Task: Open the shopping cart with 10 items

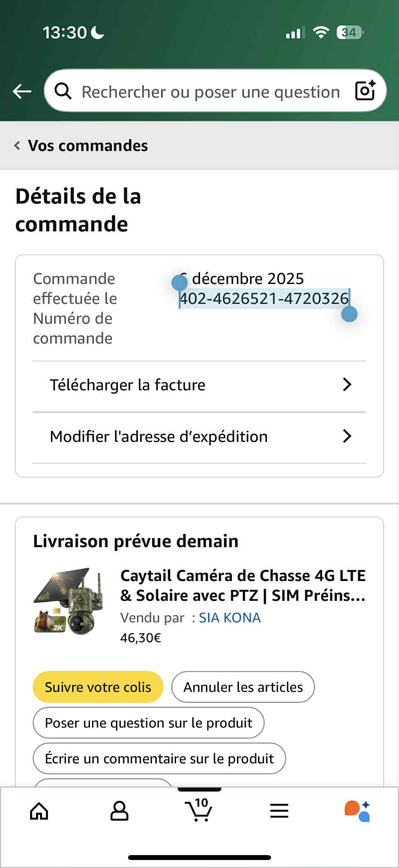Action: point(199,810)
